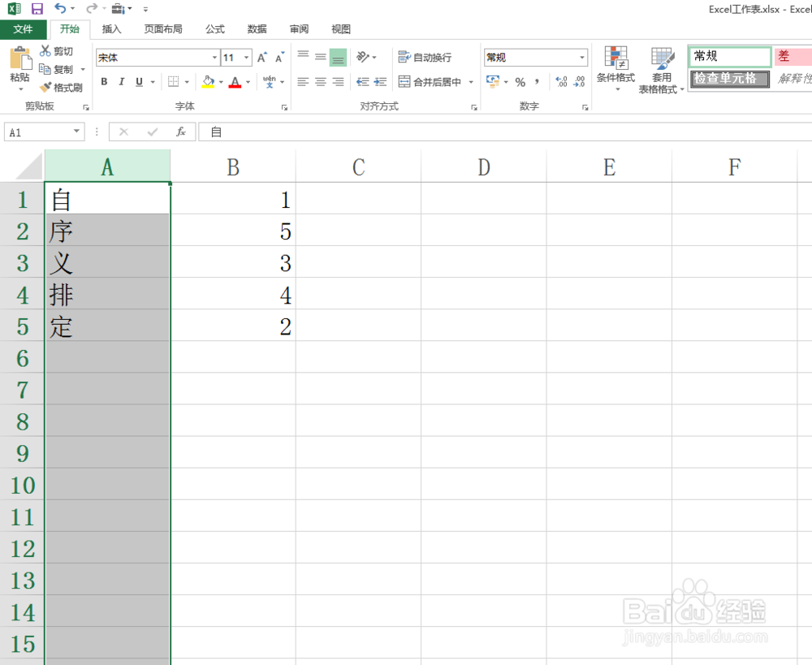
Task: Select column B header
Action: click(233, 166)
